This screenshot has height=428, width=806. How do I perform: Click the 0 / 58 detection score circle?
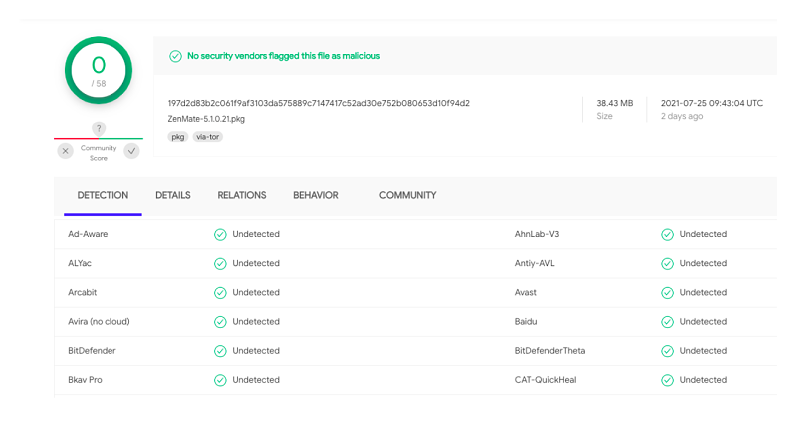click(x=98, y=70)
